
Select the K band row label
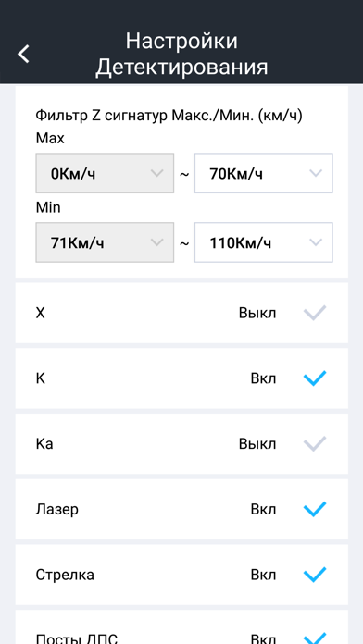point(41,378)
